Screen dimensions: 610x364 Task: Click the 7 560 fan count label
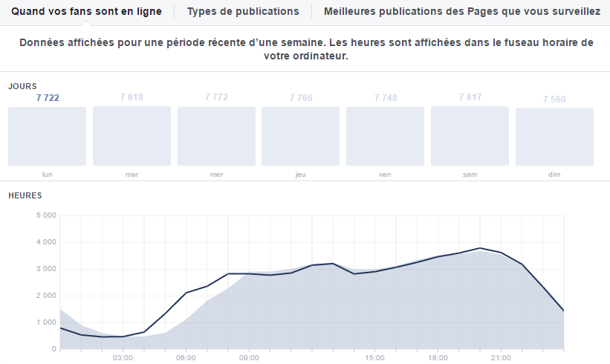click(x=554, y=100)
